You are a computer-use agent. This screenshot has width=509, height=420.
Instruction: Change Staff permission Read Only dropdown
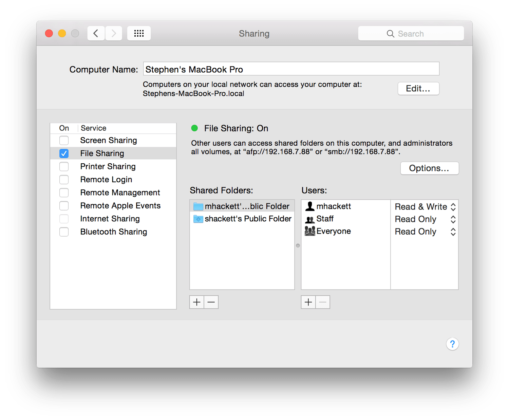tap(425, 219)
